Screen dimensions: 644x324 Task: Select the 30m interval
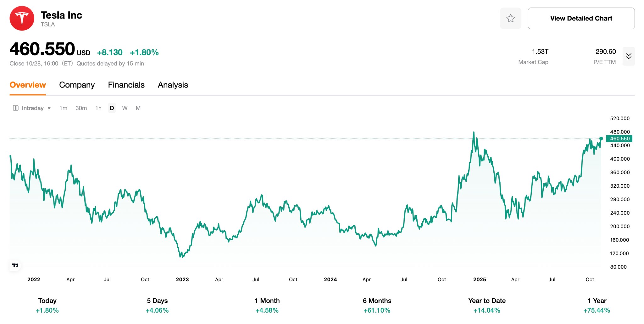pyautogui.click(x=81, y=108)
